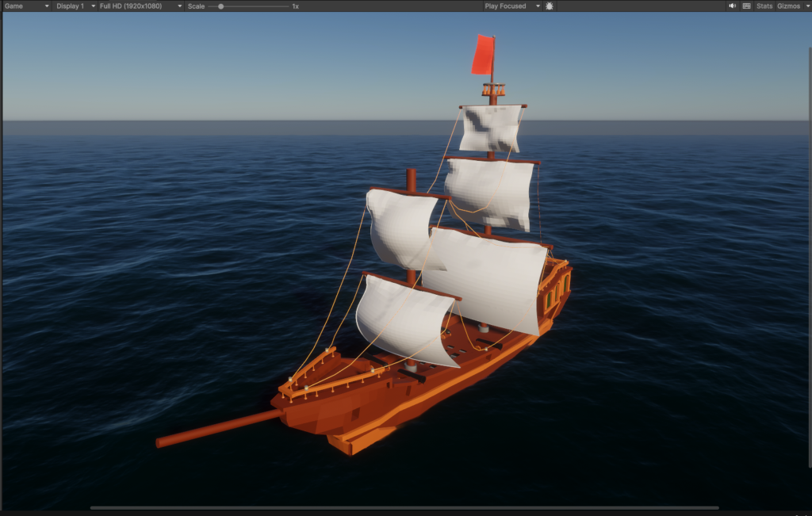Toggle the Gizmos button
The width and height of the screenshot is (812, 516).
click(x=787, y=6)
